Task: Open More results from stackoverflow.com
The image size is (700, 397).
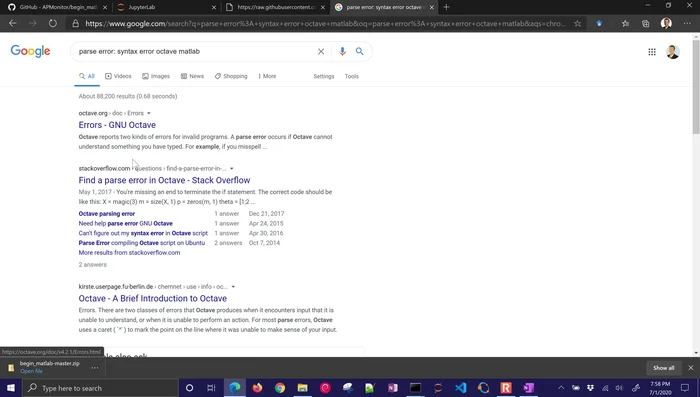Action: [x=129, y=253]
